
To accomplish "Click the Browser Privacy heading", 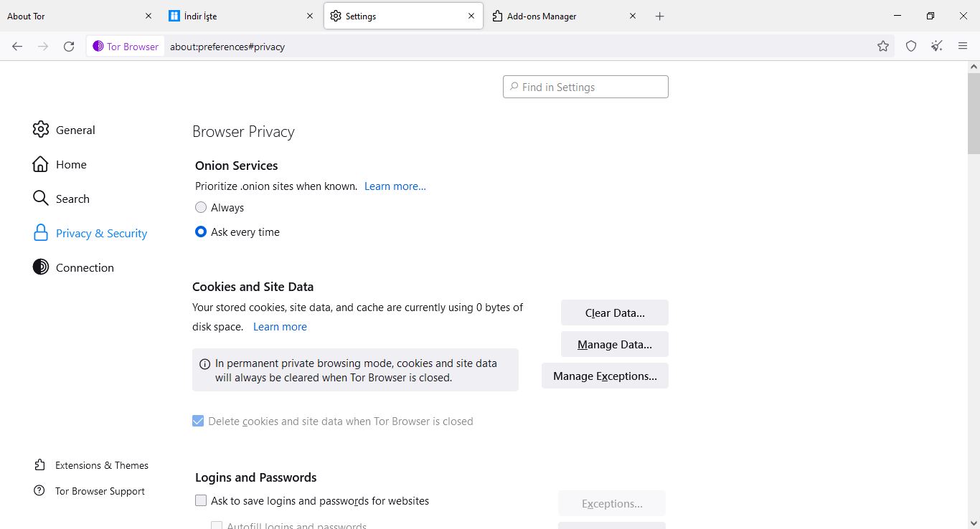I will click(x=243, y=132).
